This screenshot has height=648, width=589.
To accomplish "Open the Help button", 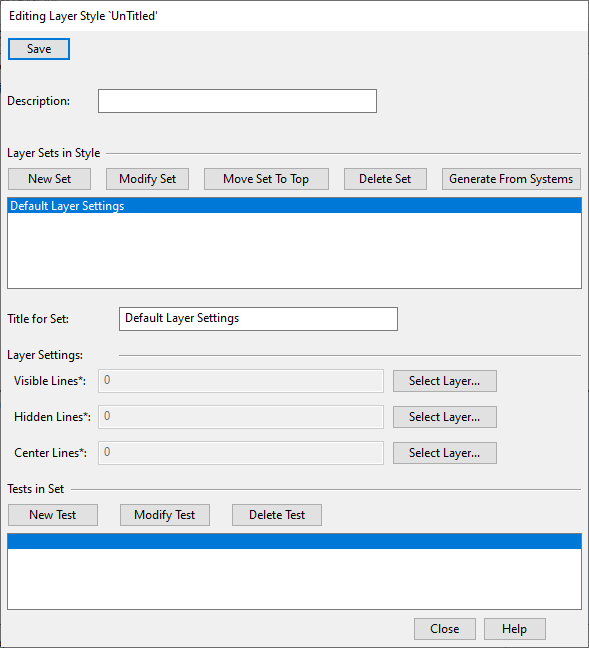I will pyautogui.click(x=515, y=629).
